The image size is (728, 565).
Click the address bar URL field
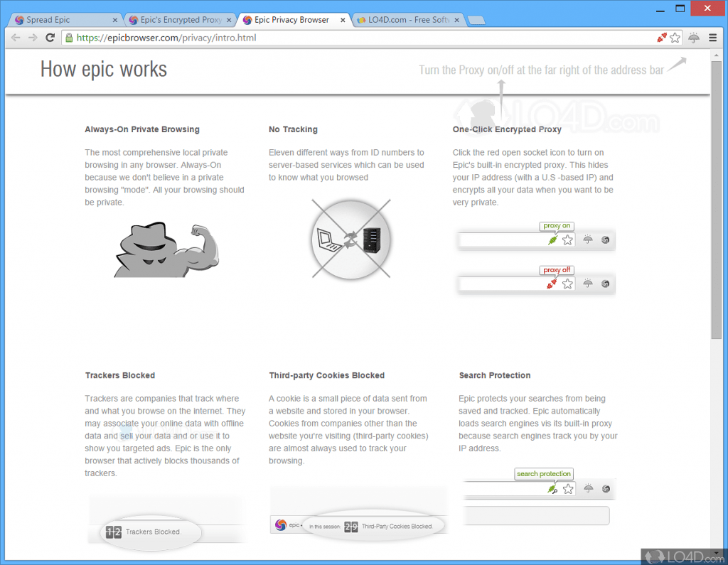[284, 38]
